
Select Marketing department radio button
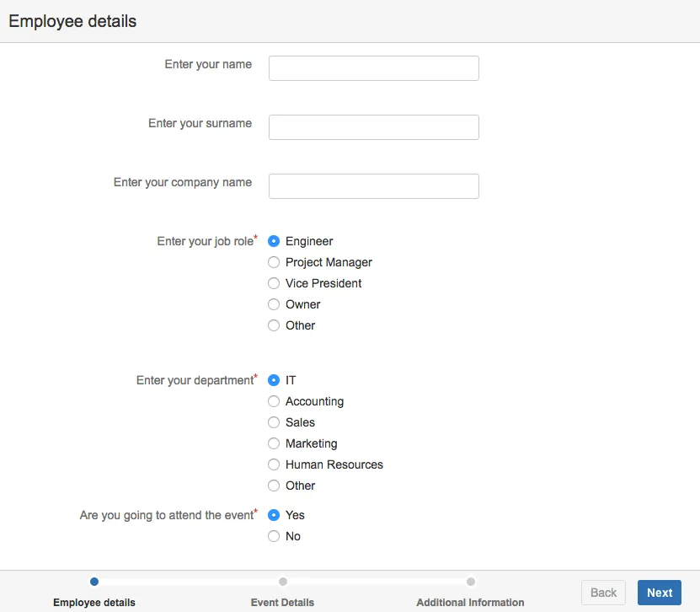point(274,443)
